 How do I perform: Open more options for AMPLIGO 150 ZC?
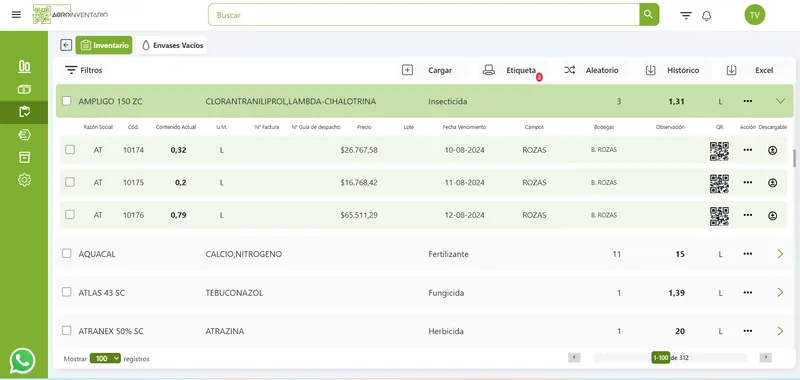(747, 101)
